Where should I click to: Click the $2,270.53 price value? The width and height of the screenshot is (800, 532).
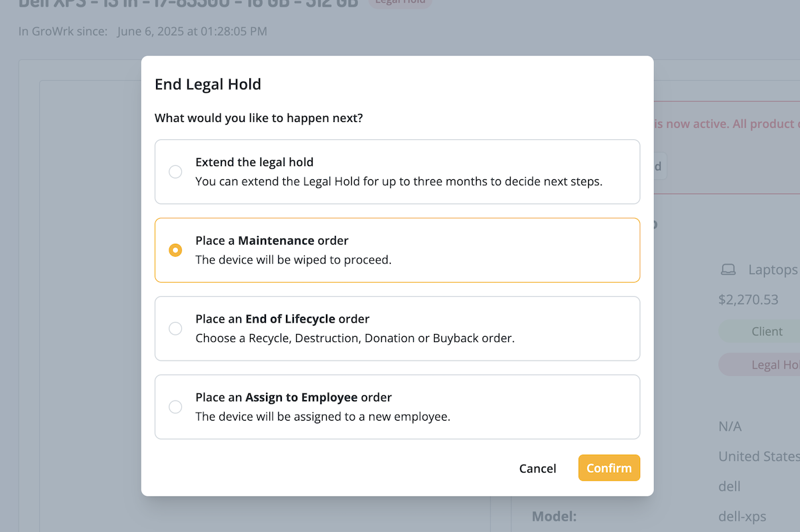click(748, 299)
